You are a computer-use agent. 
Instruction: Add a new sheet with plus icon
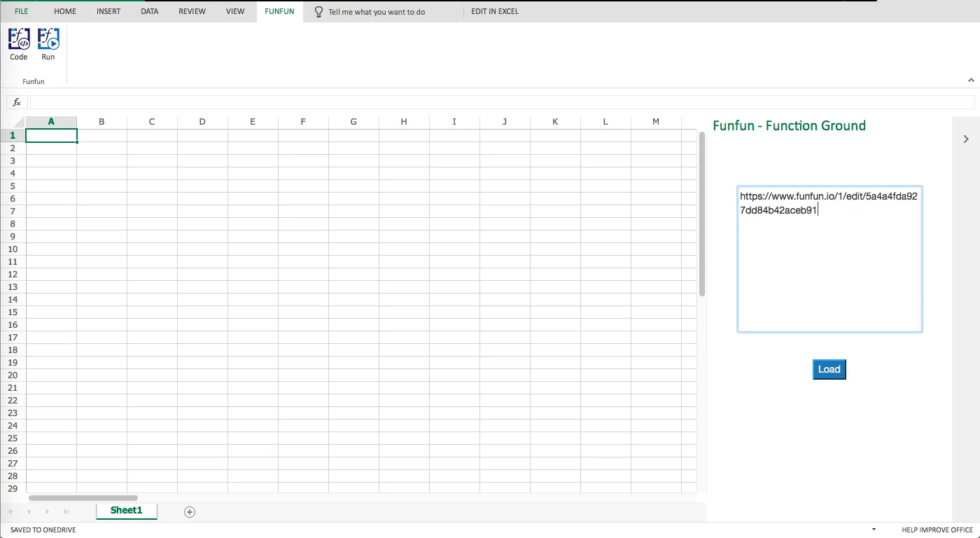tap(189, 512)
